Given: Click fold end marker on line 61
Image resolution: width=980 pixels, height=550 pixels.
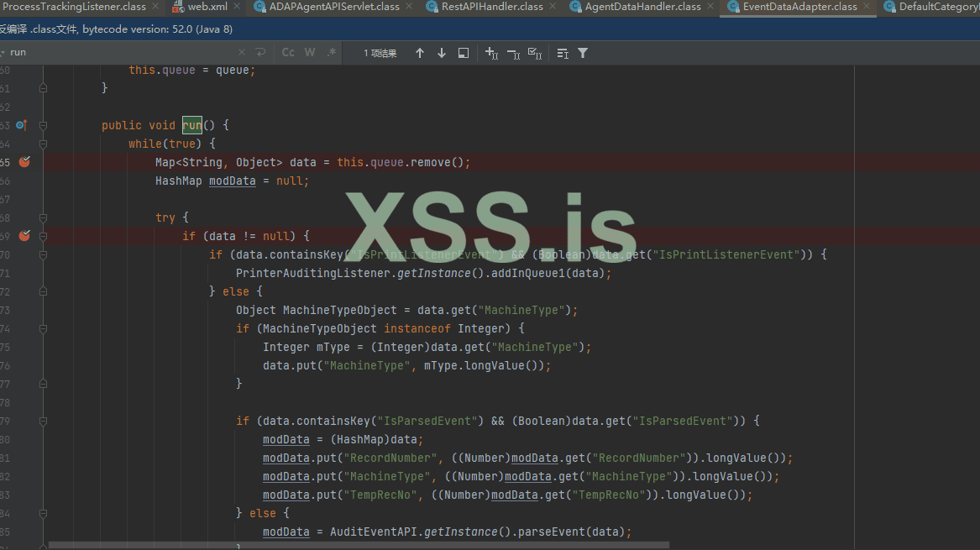Looking at the screenshot, I should pyautogui.click(x=43, y=88).
